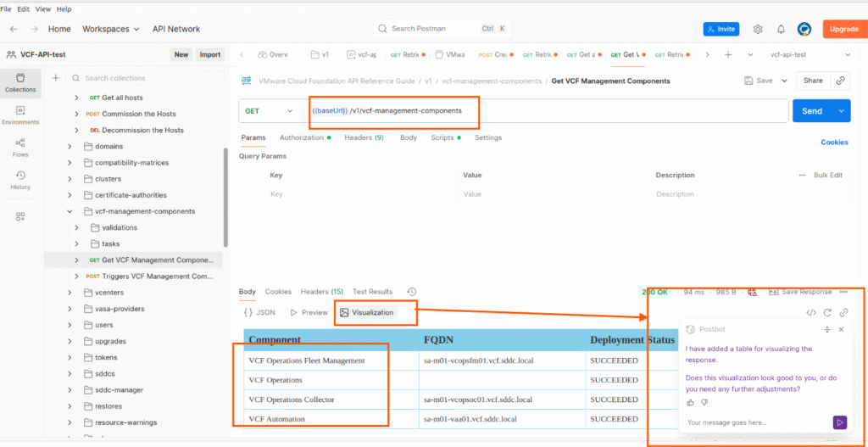Open the notifications bell icon
This screenshot has height=447, width=868.
tap(781, 29)
